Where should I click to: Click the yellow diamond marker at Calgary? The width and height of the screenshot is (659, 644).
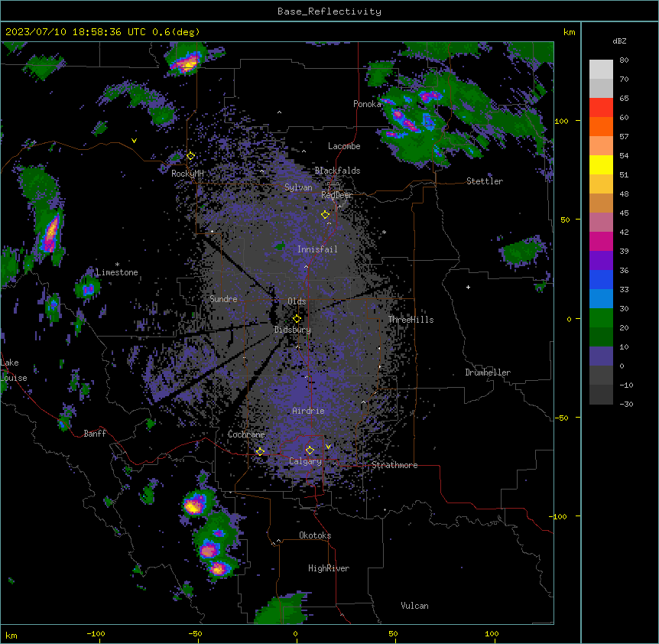pyautogui.click(x=310, y=450)
